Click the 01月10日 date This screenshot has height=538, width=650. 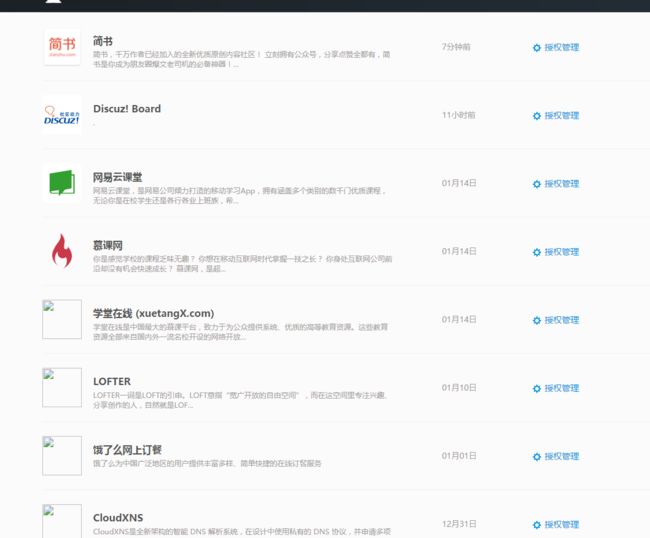point(459,388)
